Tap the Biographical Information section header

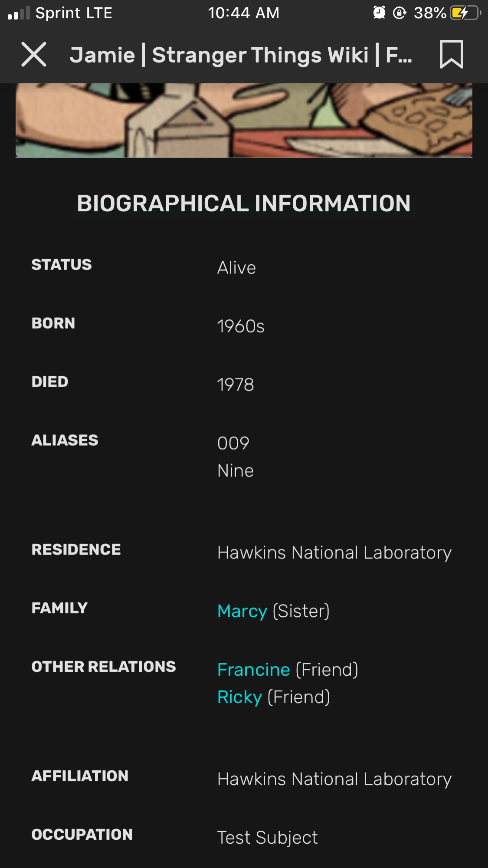[244, 203]
